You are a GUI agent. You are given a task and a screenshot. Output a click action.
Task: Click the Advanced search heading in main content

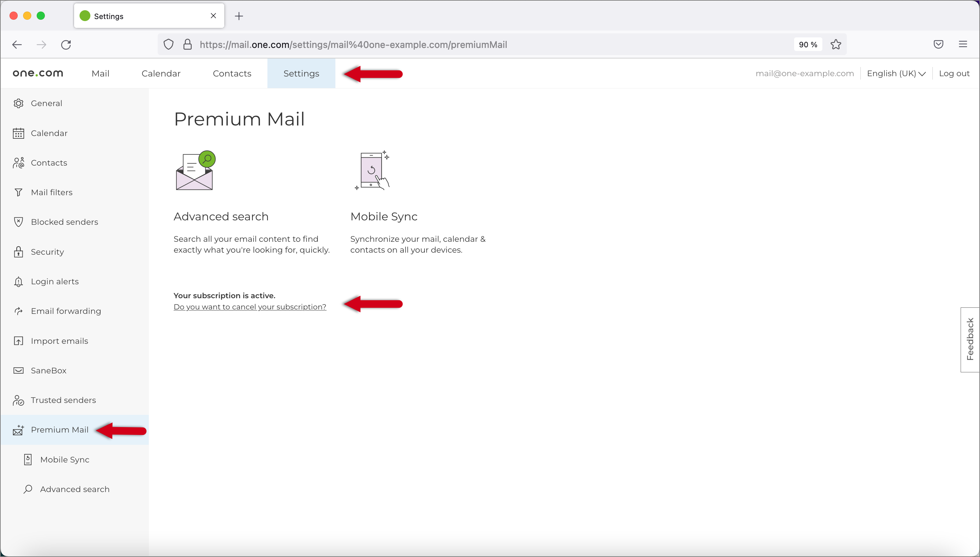pyautogui.click(x=221, y=217)
